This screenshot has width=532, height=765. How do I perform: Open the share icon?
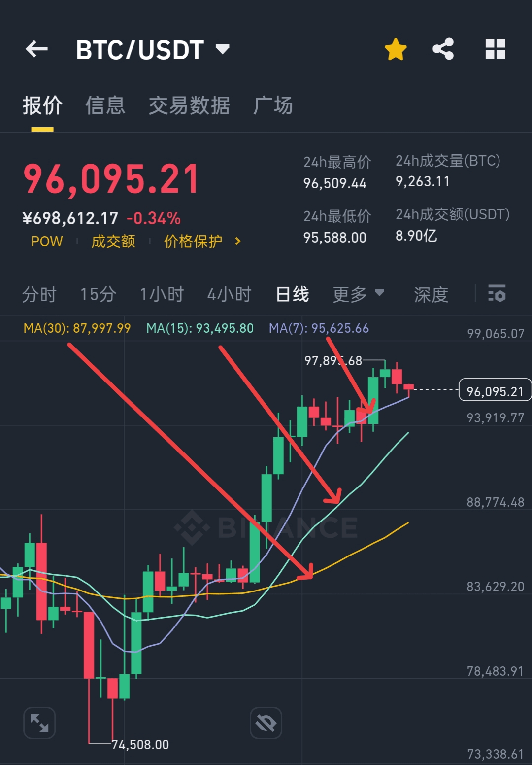pyautogui.click(x=443, y=49)
